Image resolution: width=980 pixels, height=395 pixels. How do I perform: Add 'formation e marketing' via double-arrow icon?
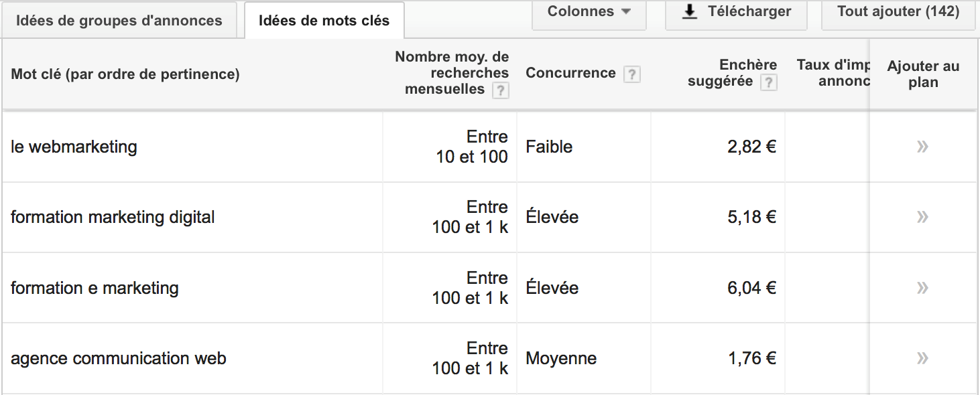(923, 287)
